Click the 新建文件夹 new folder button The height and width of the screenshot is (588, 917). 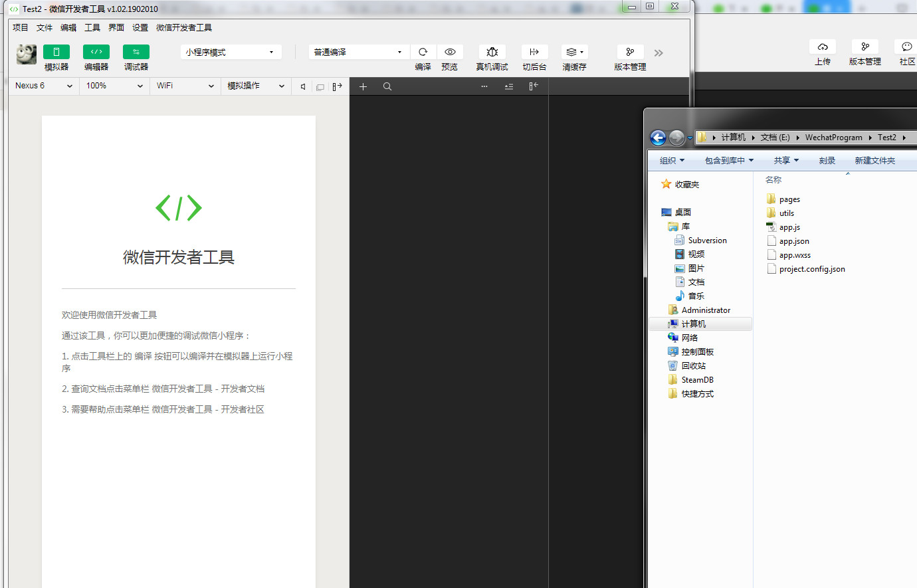[875, 161]
